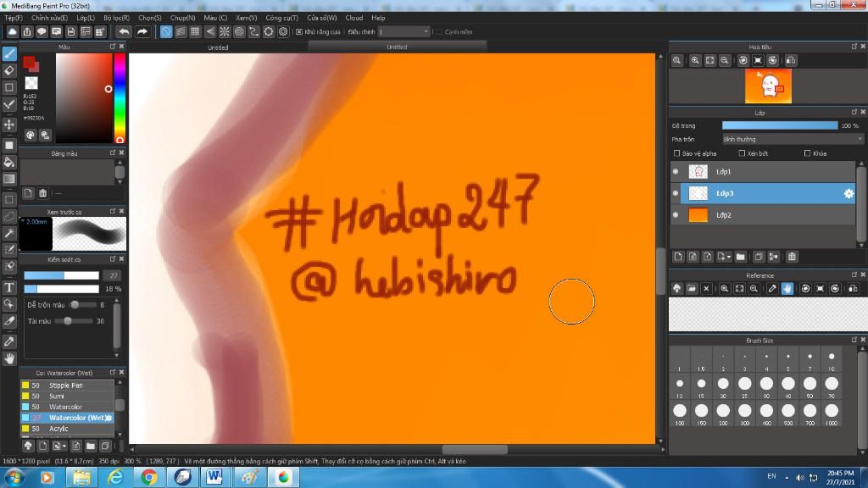Hide the Lớp1 layer
868x488 pixels.
pyautogui.click(x=676, y=171)
